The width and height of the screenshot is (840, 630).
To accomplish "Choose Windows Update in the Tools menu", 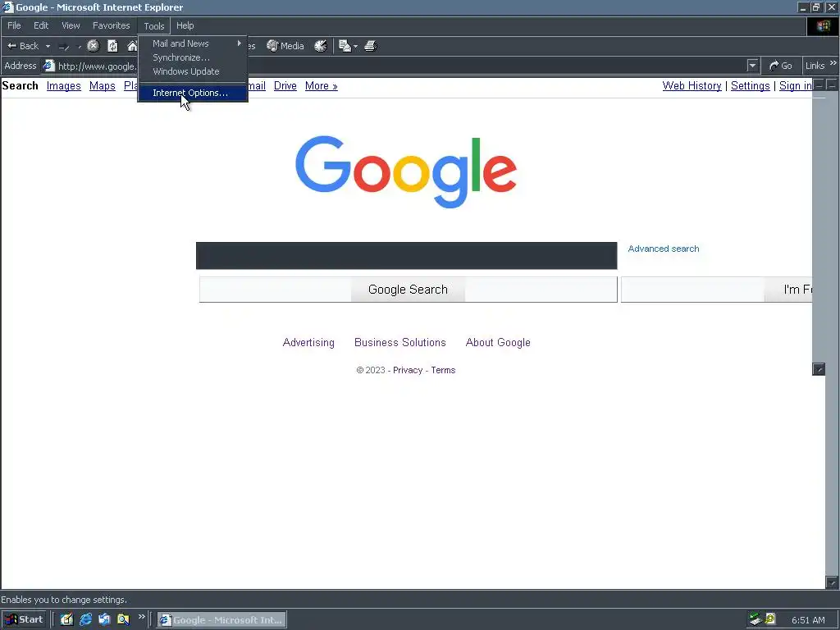I will 193,71.
